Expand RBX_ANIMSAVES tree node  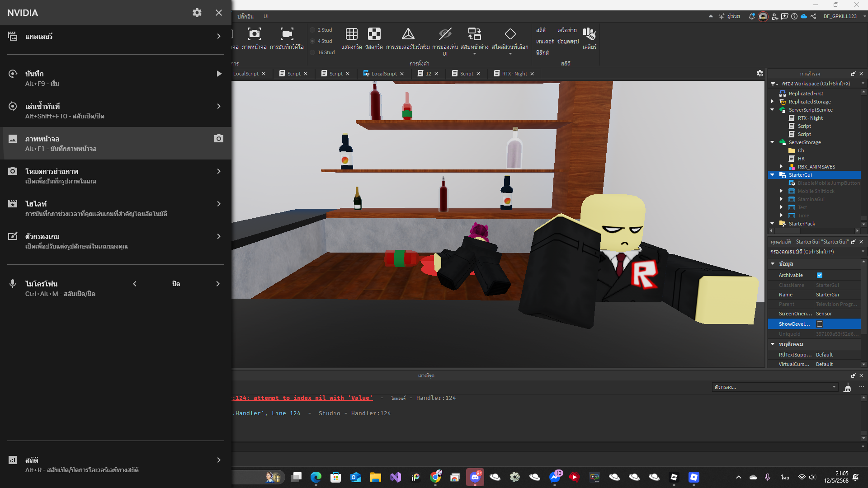781,167
